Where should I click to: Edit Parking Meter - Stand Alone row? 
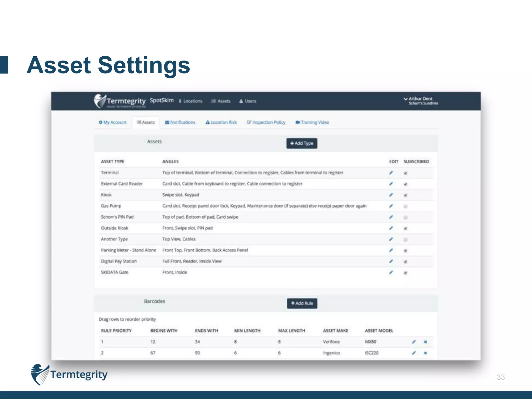[391, 250]
